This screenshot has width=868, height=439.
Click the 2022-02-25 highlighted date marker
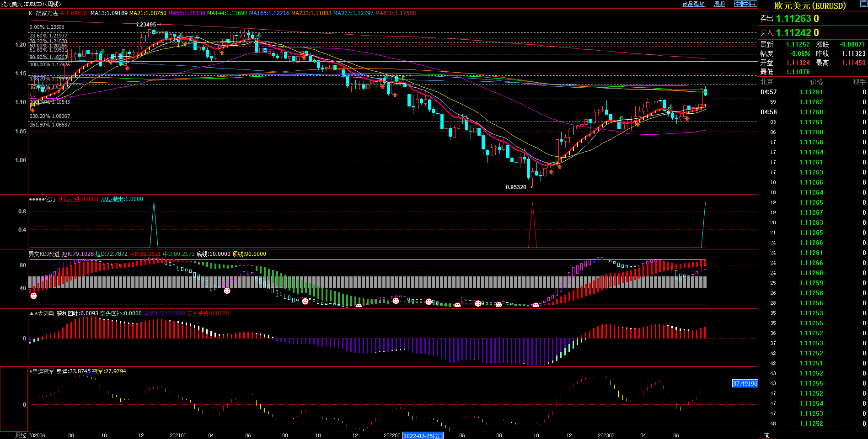[x=423, y=436]
